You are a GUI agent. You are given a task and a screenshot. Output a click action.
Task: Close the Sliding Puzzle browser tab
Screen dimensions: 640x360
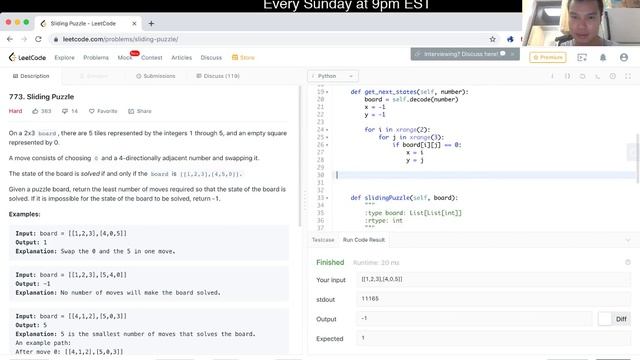pyautogui.click(x=134, y=24)
